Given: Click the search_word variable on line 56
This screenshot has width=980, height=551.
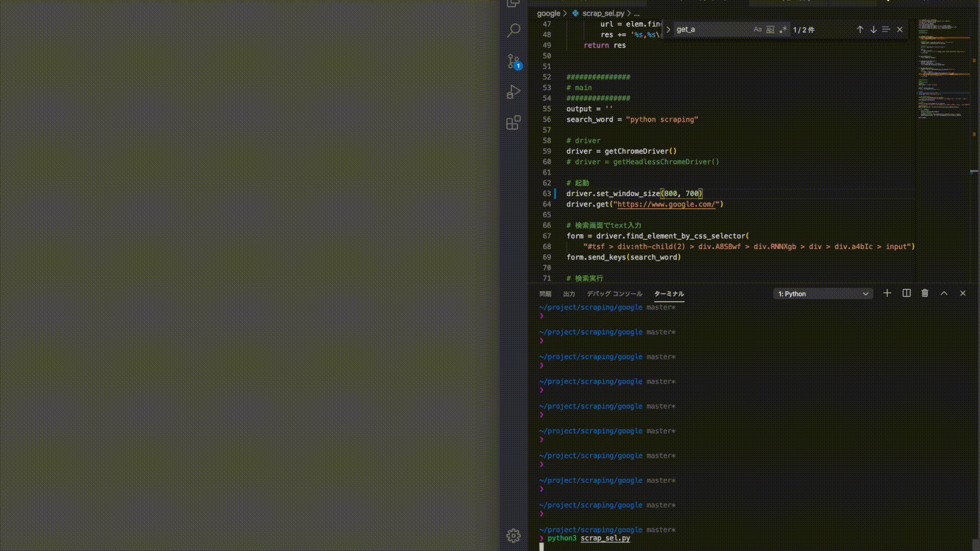Looking at the screenshot, I should point(590,119).
